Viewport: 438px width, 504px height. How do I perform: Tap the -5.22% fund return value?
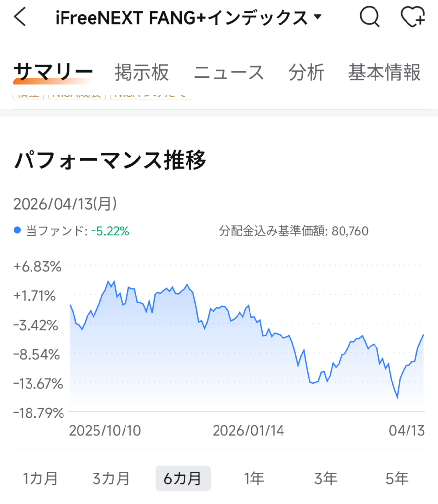[110, 231]
